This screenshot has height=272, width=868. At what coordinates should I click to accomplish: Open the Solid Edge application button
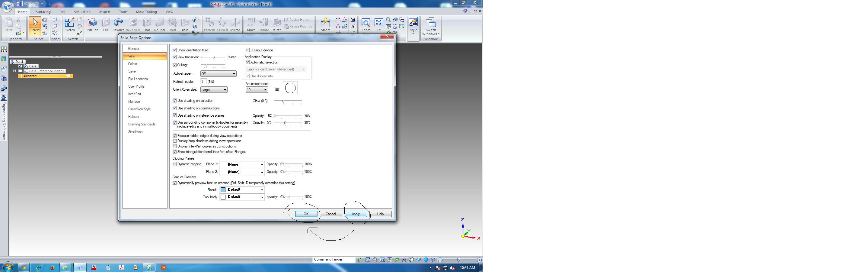pyautogui.click(x=7, y=6)
